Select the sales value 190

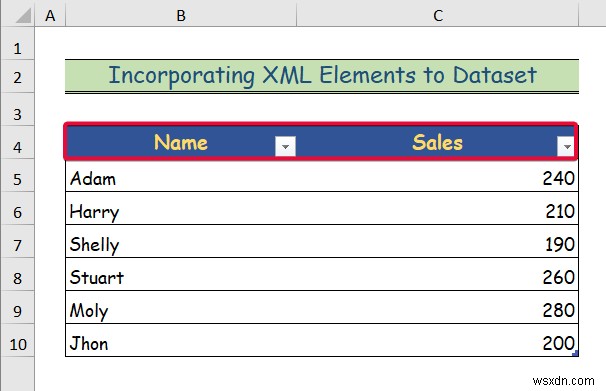click(x=437, y=241)
